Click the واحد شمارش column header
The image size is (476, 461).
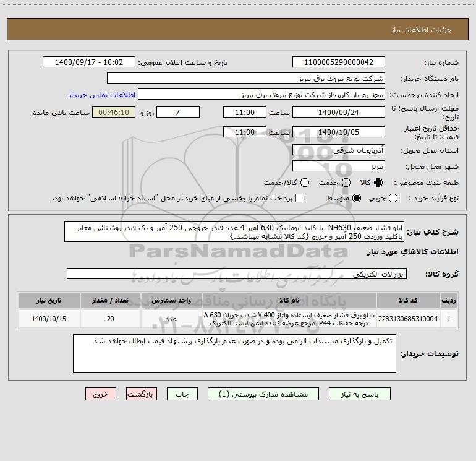pos(171,300)
